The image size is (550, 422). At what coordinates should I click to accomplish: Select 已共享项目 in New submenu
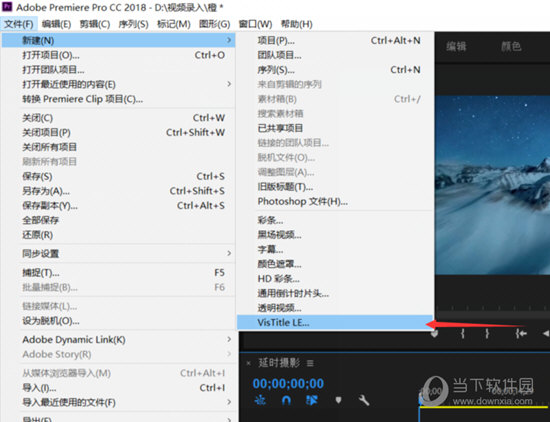tap(335, 128)
